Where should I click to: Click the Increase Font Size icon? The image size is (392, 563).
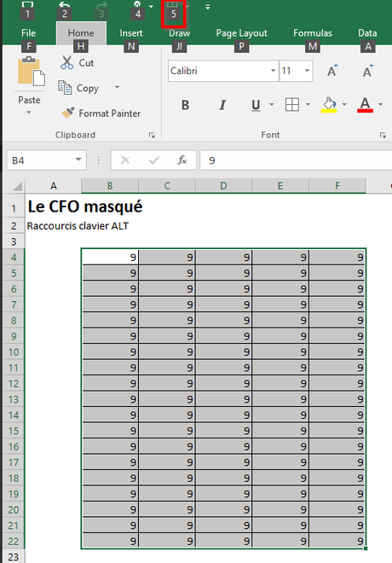tap(332, 71)
